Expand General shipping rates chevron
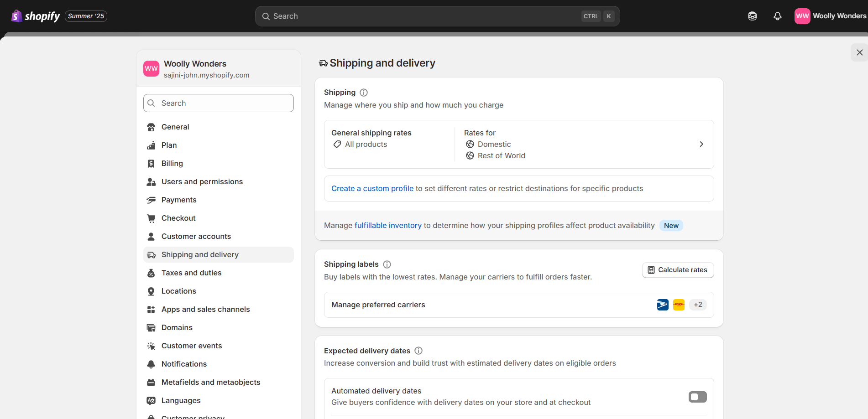868x419 pixels. (x=701, y=144)
